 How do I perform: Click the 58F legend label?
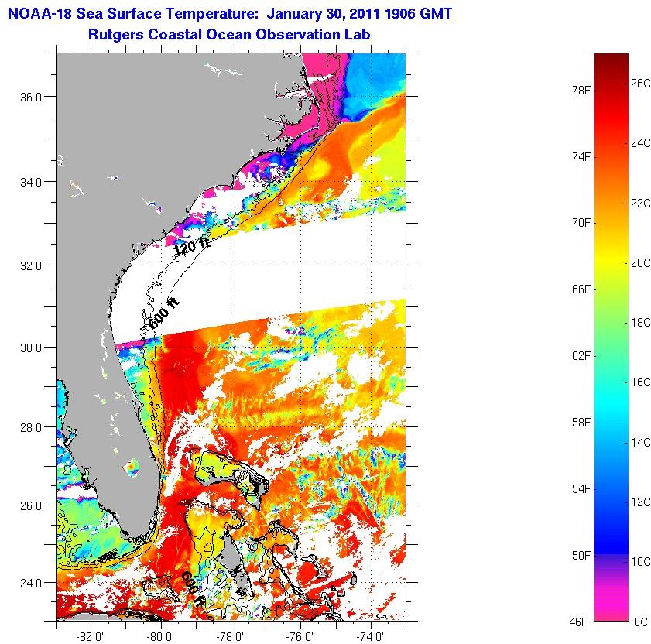(581, 423)
